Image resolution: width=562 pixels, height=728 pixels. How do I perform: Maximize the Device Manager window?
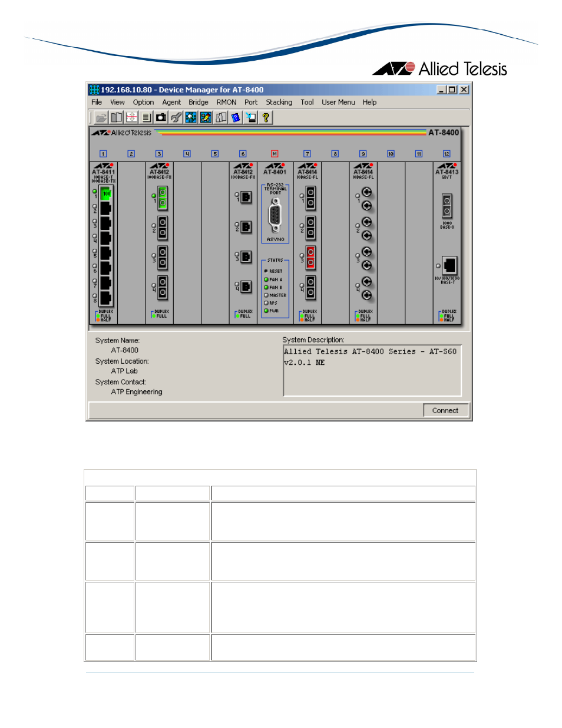tap(452, 90)
